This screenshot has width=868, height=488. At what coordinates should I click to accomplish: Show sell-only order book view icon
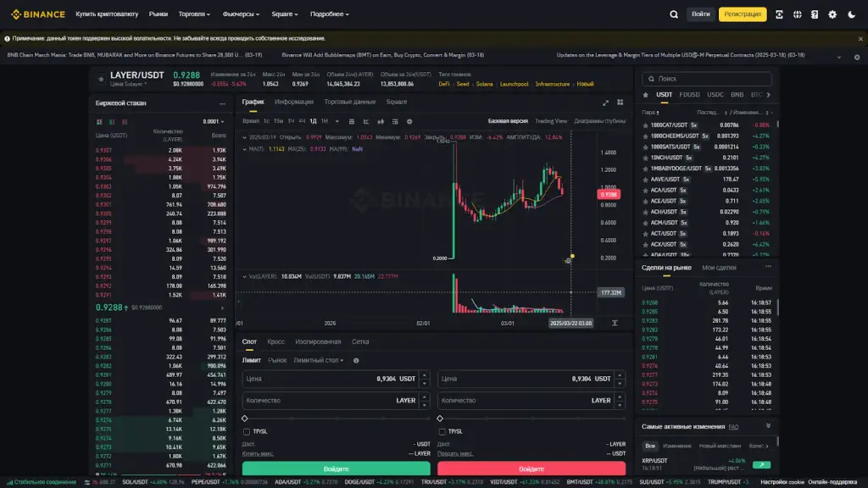(125, 122)
